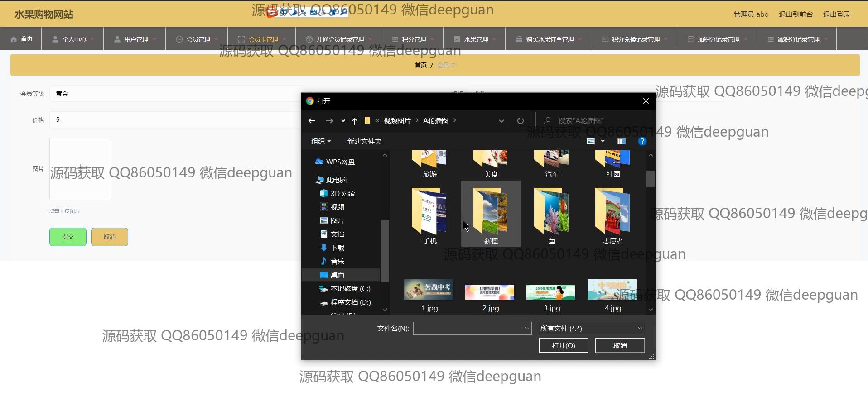The image size is (868, 420).
Task: Click the 打开(O) button
Action: [563, 346]
